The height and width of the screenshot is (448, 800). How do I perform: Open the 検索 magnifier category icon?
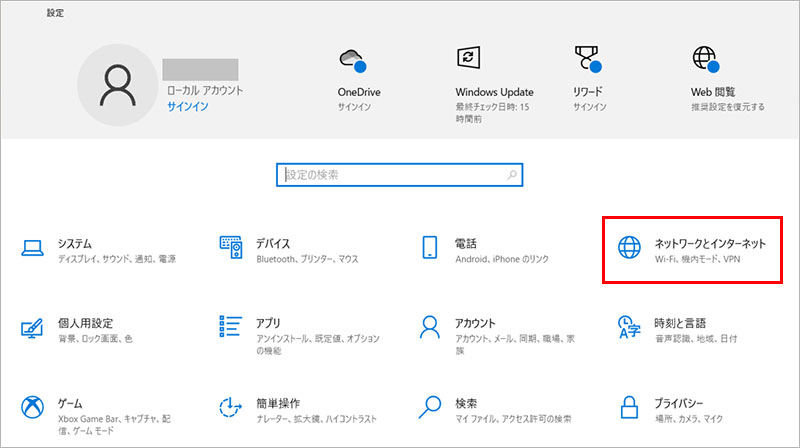[431, 407]
